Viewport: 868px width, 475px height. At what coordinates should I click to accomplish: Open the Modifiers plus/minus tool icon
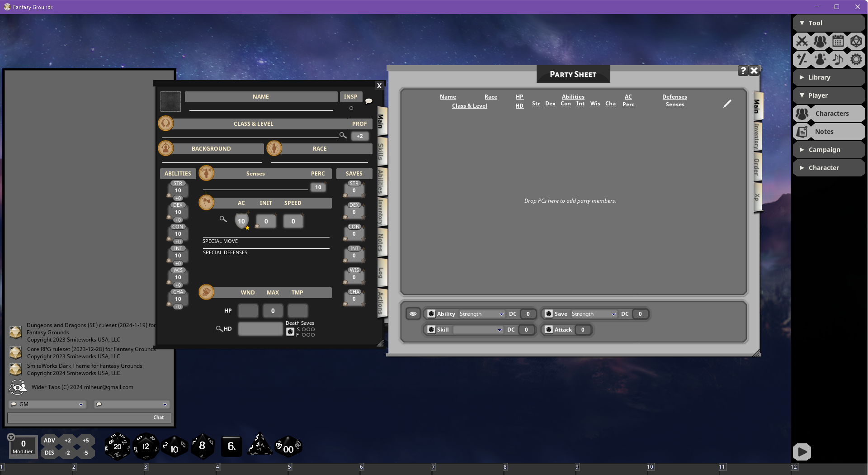point(802,59)
